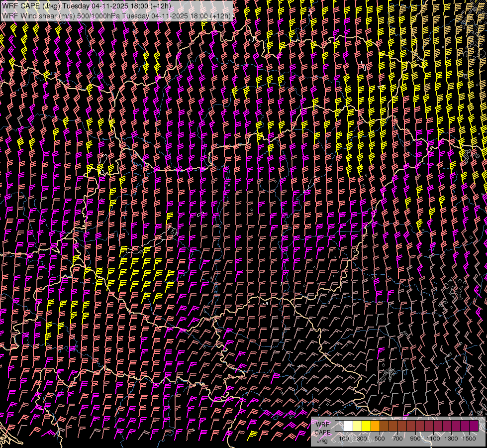Click the 900 value on the CAPE scale

415,439
